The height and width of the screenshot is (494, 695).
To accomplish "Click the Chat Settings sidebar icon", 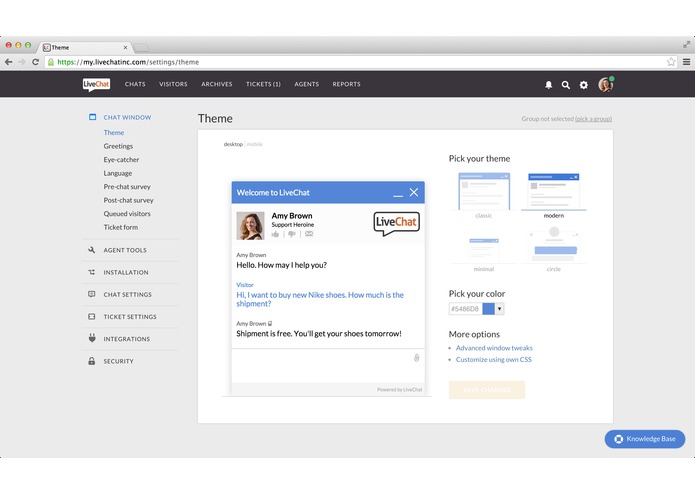I will 92,294.
